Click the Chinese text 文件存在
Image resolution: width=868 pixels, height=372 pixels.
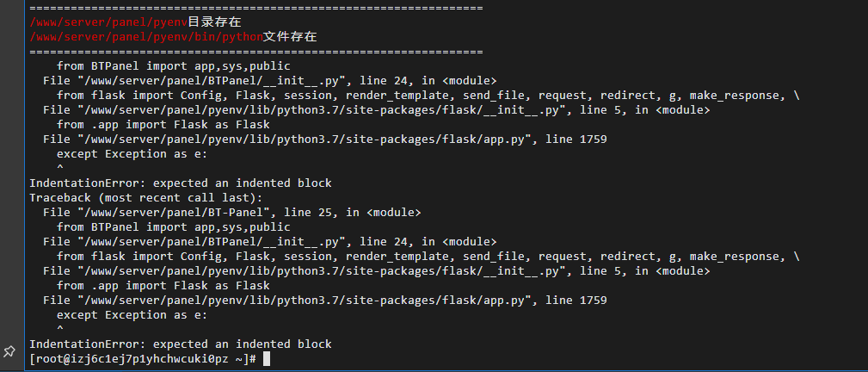click(x=290, y=37)
